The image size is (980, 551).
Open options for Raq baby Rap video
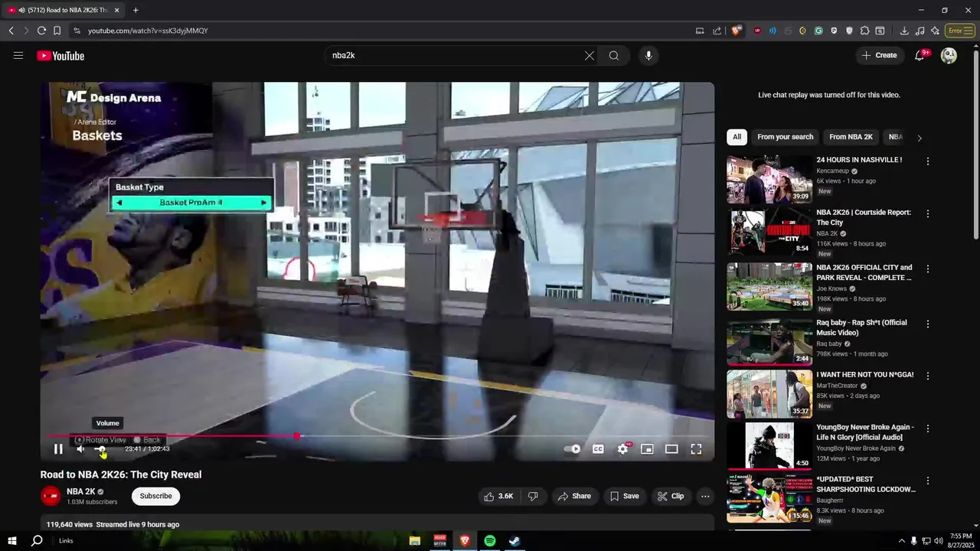(x=928, y=324)
